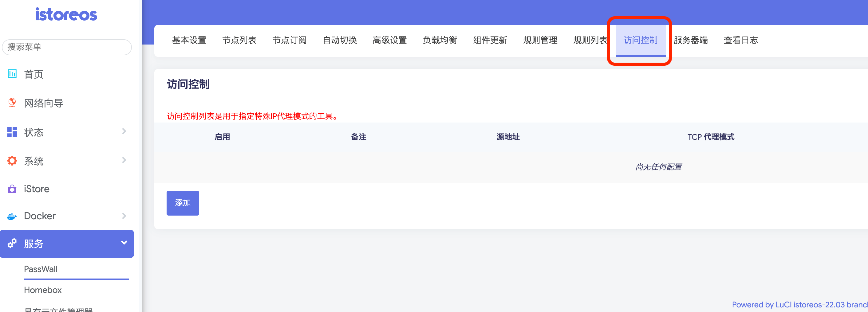Open the 基本设置 tab
The width and height of the screenshot is (868, 312).
[189, 41]
